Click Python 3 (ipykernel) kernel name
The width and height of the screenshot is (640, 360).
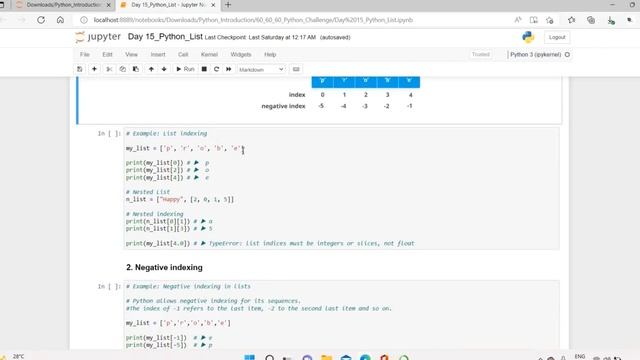(x=536, y=55)
